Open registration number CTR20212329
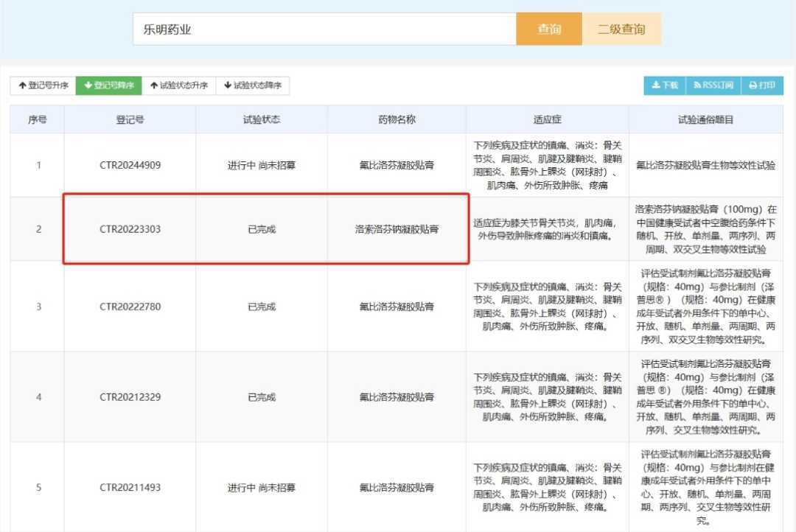 (x=130, y=397)
